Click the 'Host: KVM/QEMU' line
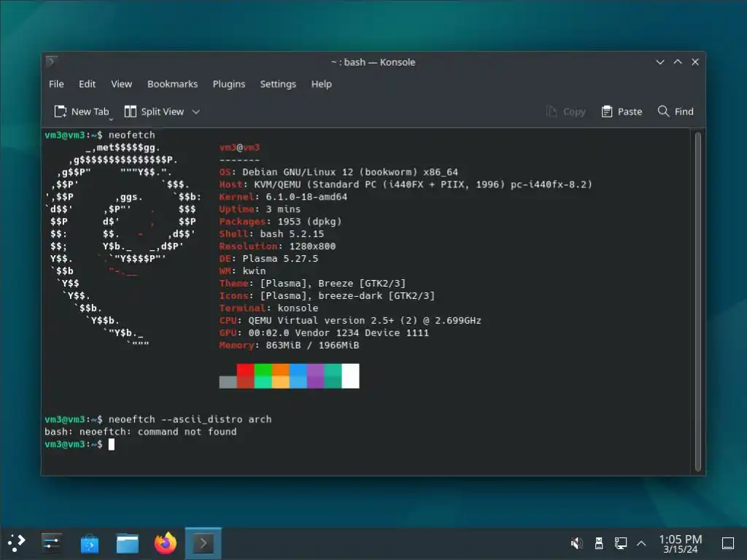The image size is (747, 560). click(x=406, y=184)
